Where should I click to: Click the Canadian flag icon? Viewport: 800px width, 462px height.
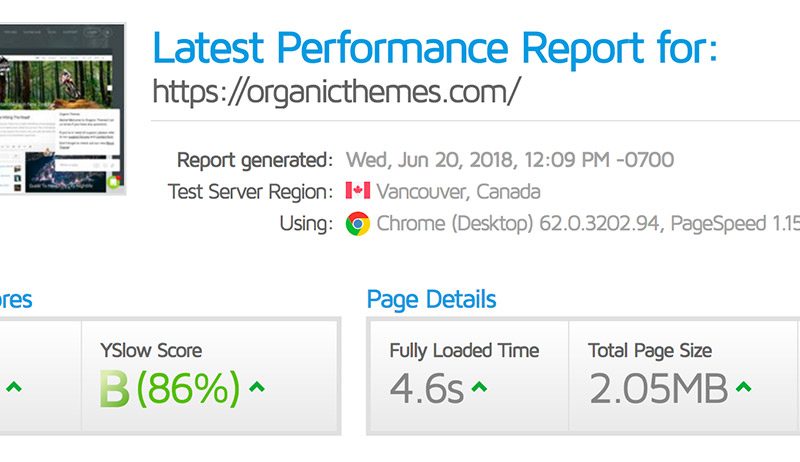tap(358, 191)
